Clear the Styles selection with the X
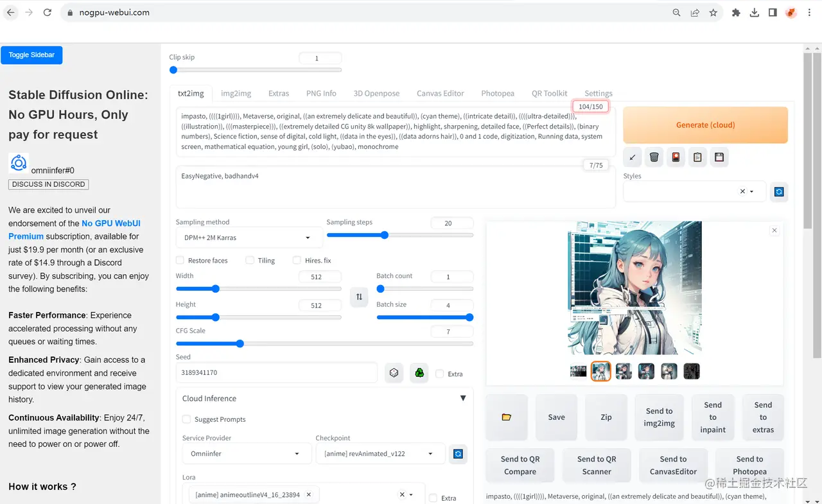Image resolution: width=822 pixels, height=504 pixels. click(x=742, y=191)
